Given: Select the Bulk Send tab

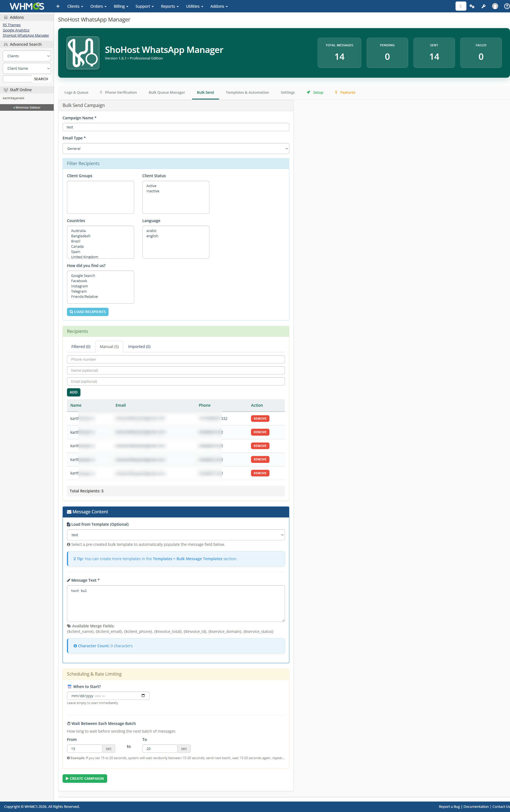Looking at the screenshot, I should pos(206,92).
